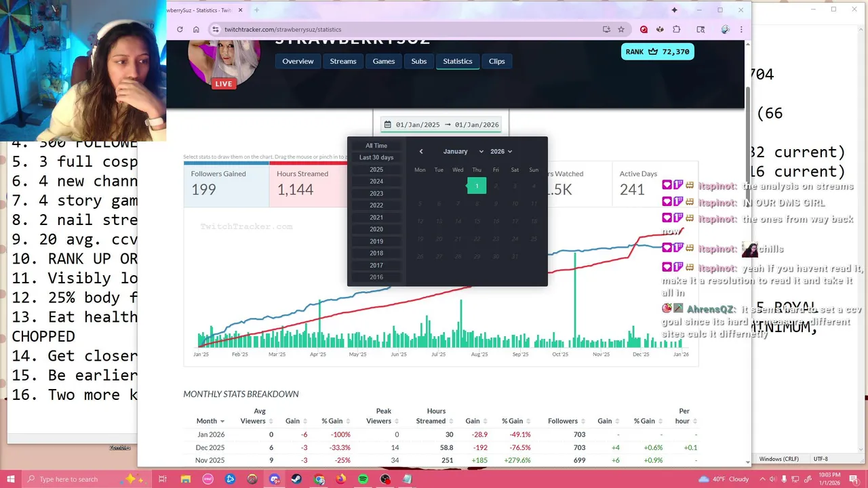This screenshot has width=868, height=488.
Task: Open Task View on the taskbar
Action: coord(163,479)
